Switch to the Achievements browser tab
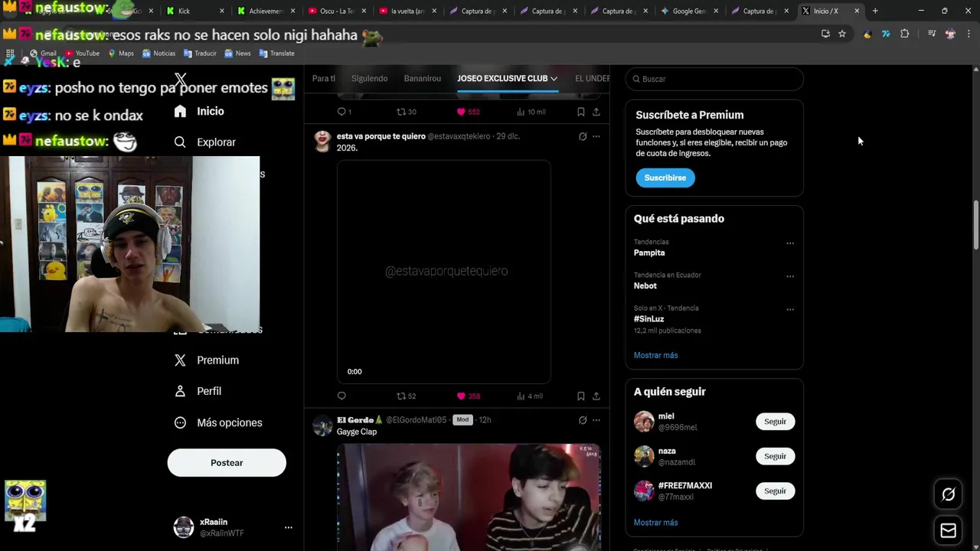 point(266,11)
